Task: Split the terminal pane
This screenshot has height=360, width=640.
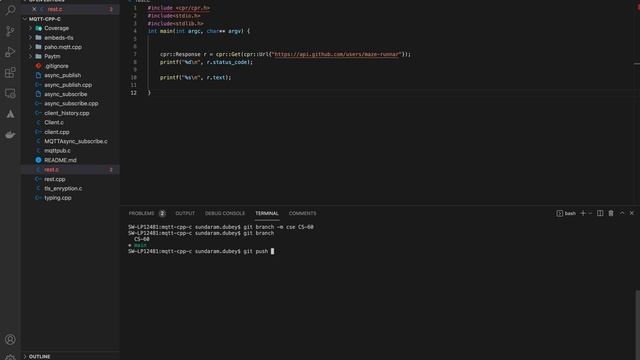Action: [x=600, y=213]
